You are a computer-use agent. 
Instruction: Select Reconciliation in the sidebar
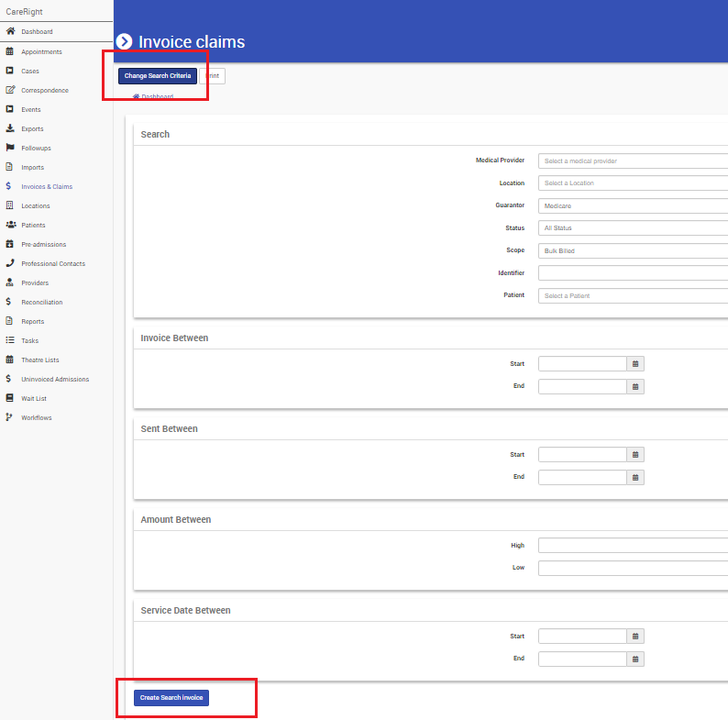(42, 303)
